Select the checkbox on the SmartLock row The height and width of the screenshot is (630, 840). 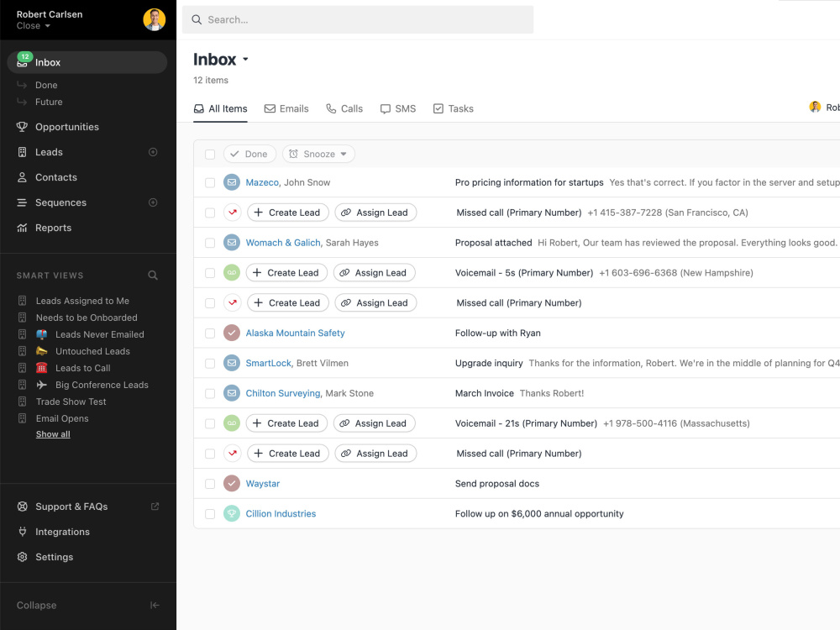pyautogui.click(x=210, y=363)
